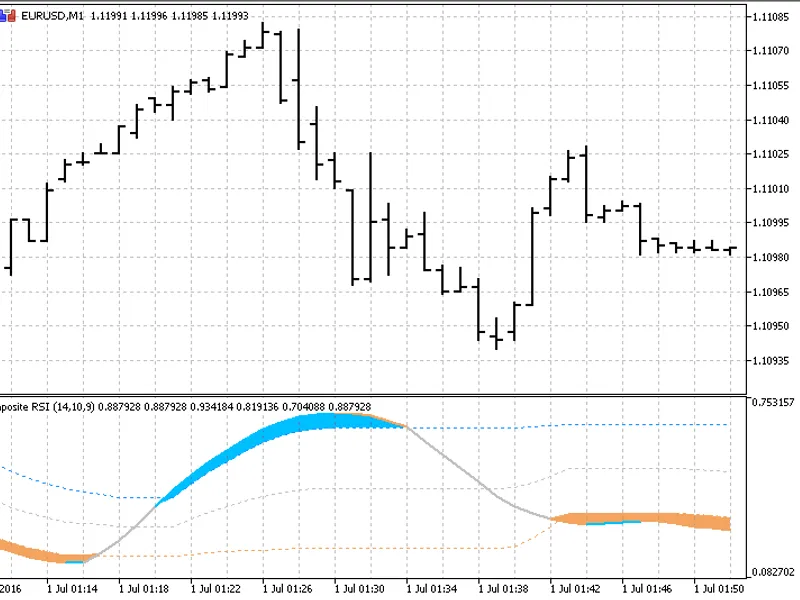Select the 1 Jul 01:50 time label

tap(719, 589)
